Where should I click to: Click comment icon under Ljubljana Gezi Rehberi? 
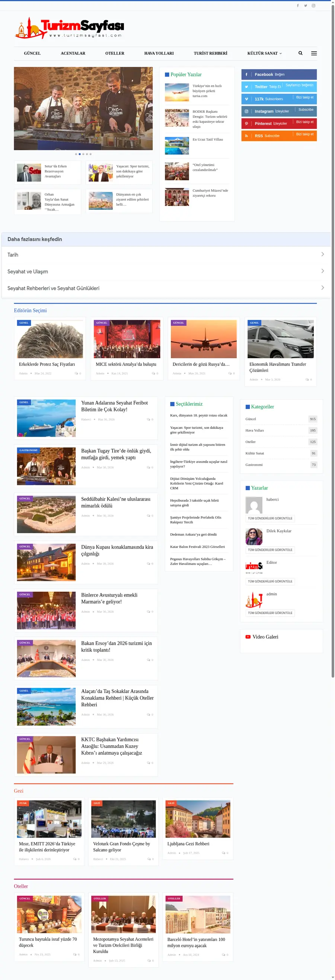click(223, 853)
